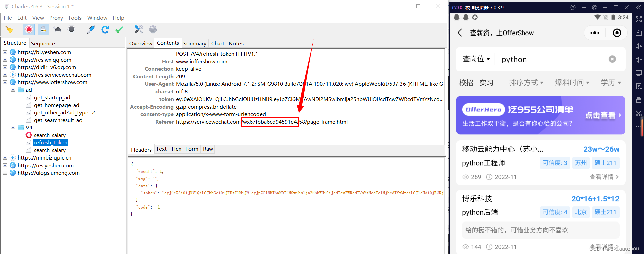Image resolution: width=644 pixels, height=254 pixels.
Task: Switch to the Chart tab
Action: click(218, 43)
